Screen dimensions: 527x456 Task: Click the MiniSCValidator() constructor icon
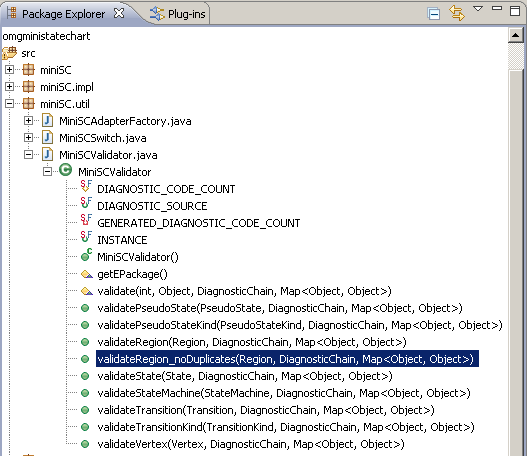point(86,255)
